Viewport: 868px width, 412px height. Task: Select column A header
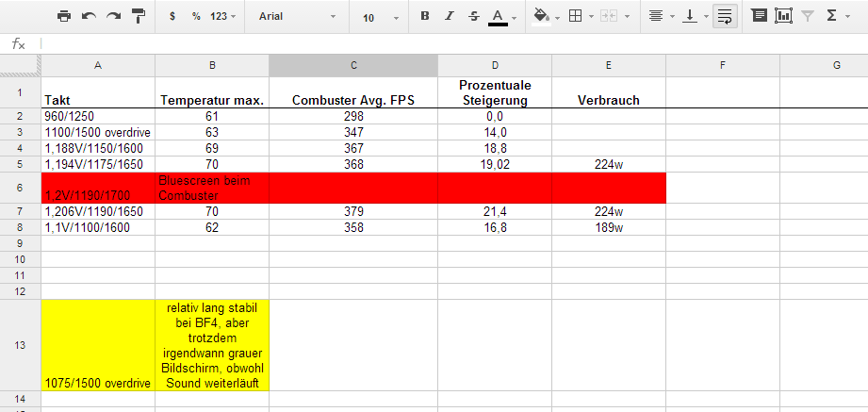pyautogui.click(x=98, y=65)
